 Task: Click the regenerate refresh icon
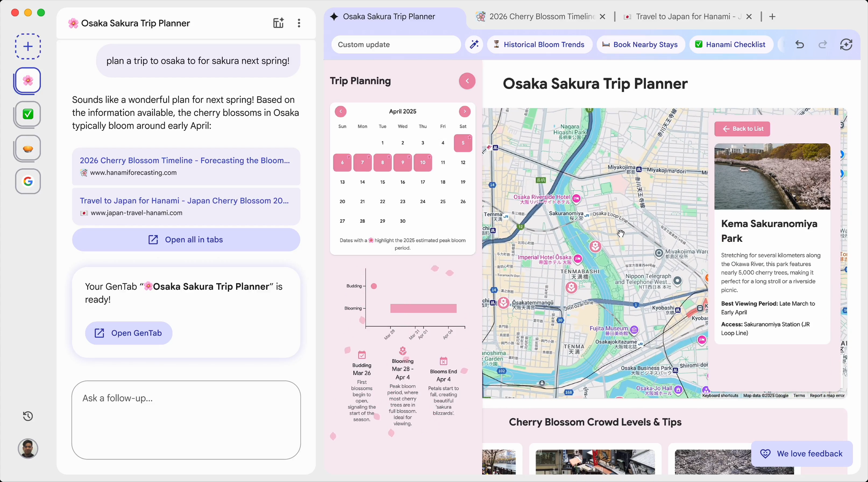846,44
